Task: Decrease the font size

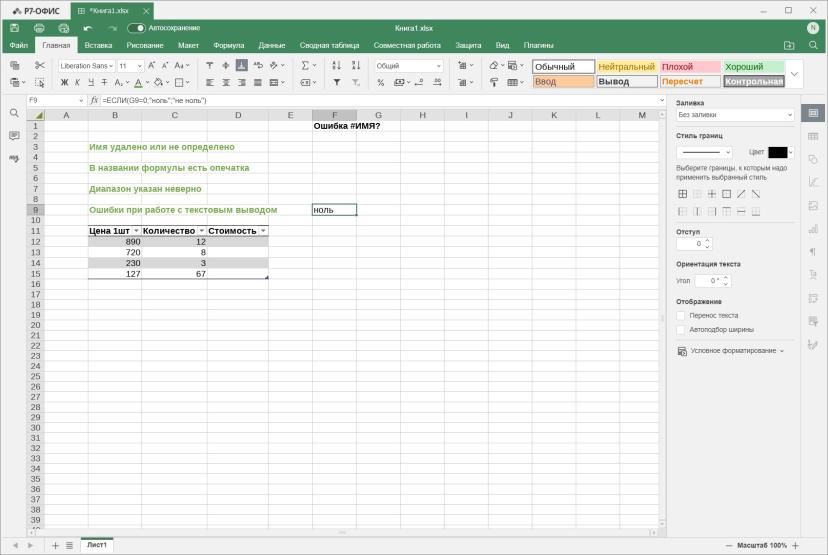Action: [x=165, y=65]
